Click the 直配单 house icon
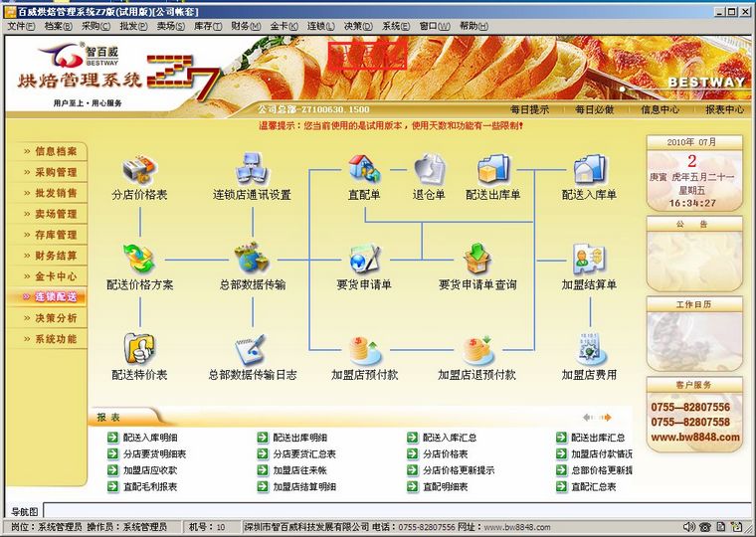This screenshot has height=537, width=756. click(364, 168)
